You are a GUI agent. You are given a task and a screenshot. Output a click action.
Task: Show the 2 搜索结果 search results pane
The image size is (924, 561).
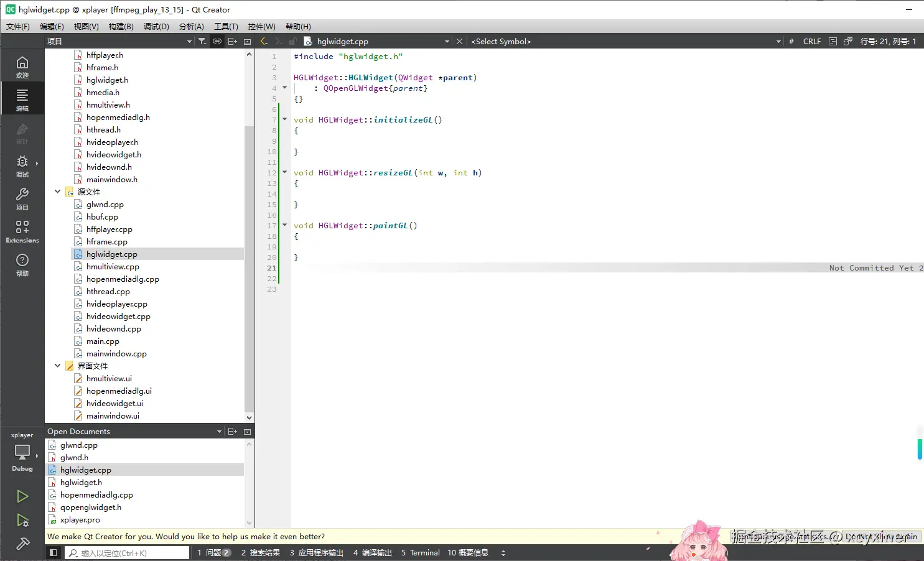(x=261, y=552)
